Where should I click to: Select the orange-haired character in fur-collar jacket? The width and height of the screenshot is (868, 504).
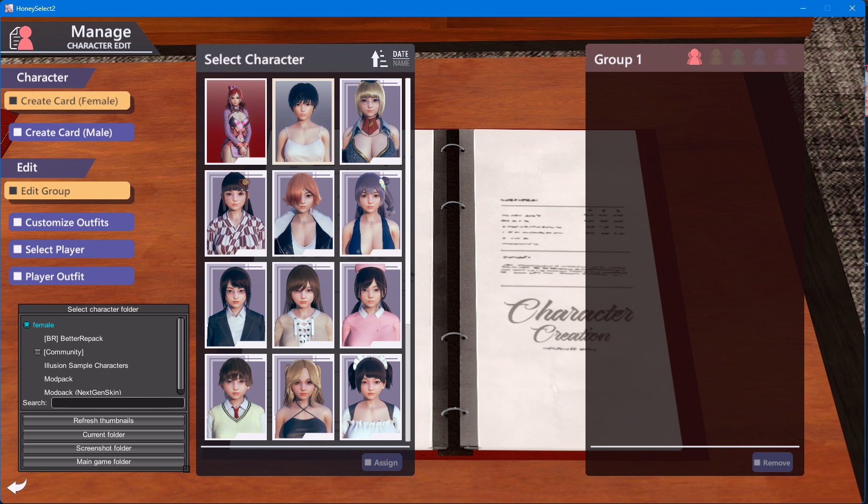(303, 213)
